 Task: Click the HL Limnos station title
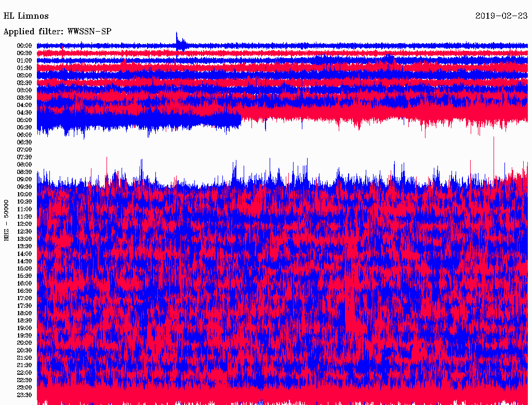tap(26, 16)
